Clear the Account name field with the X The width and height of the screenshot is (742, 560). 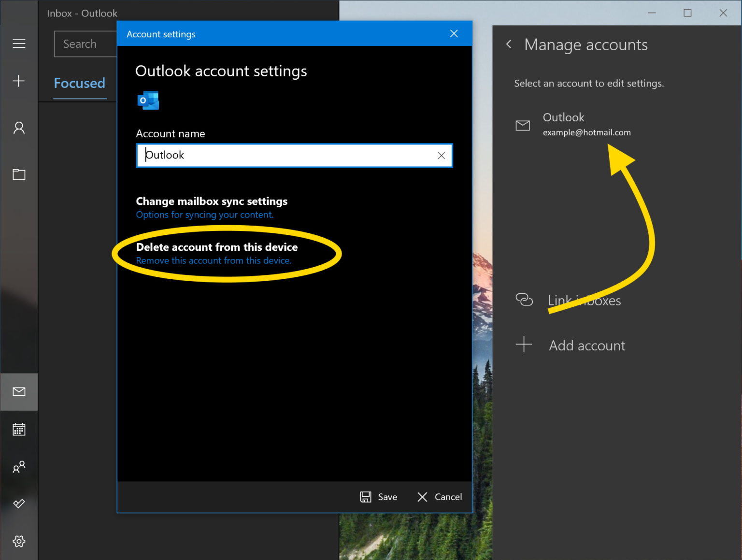(x=441, y=156)
